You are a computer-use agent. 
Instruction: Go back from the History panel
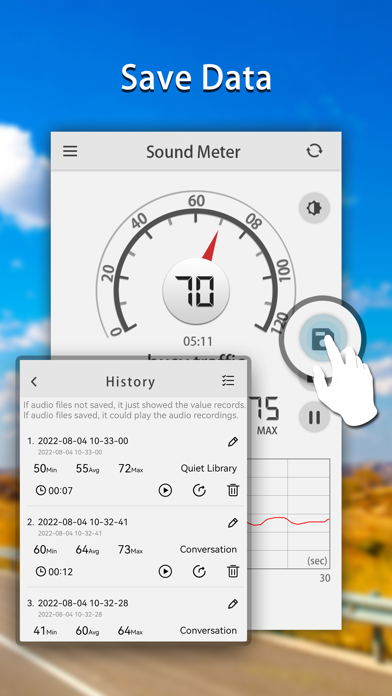[34, 382]
